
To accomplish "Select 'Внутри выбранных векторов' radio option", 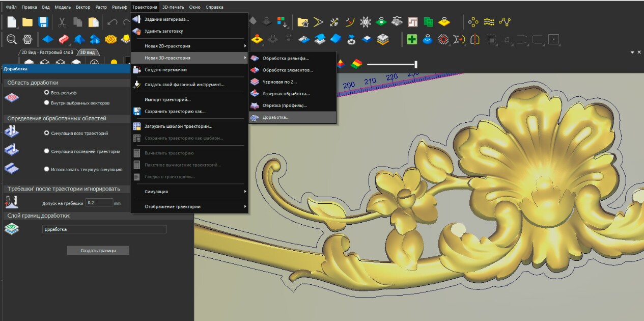I will [x=47, y=102].
